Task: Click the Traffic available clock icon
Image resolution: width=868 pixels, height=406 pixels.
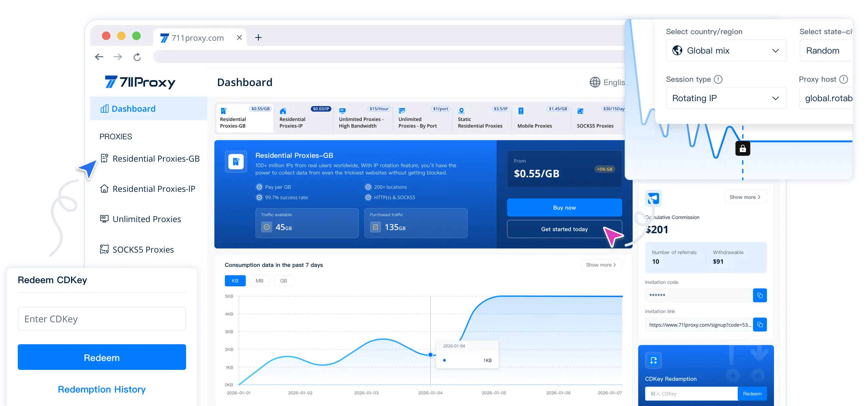Action: (267, 227)
